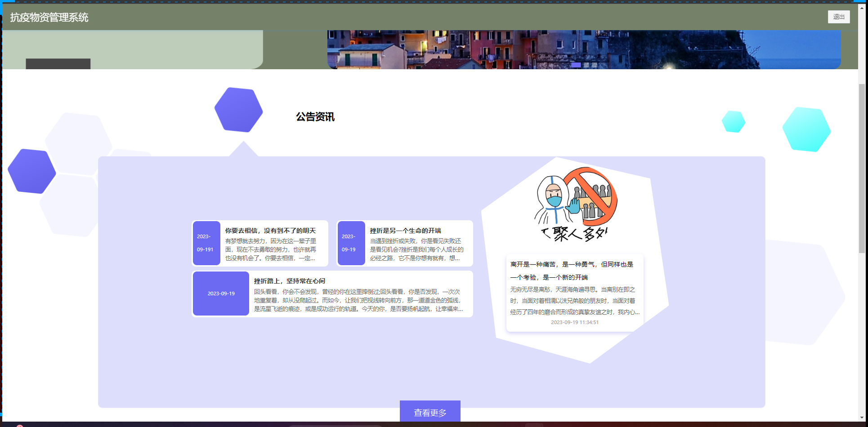Click the 抗疫物资管理系统 site title
The image size is (868, 427).
coord(49,18)
